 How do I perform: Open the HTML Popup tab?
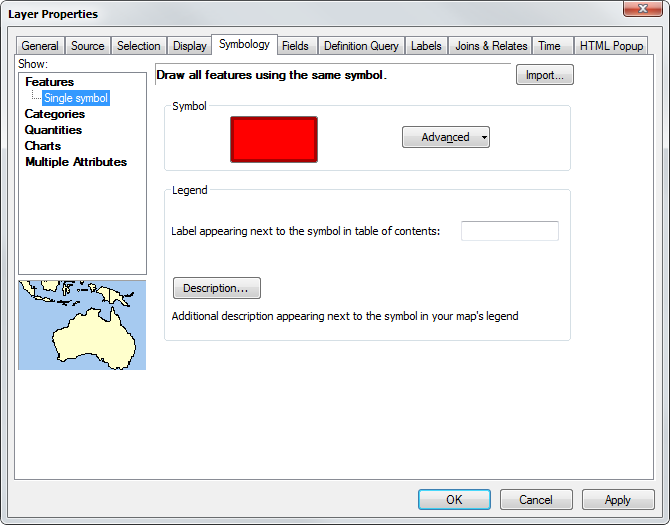(612, 46)
